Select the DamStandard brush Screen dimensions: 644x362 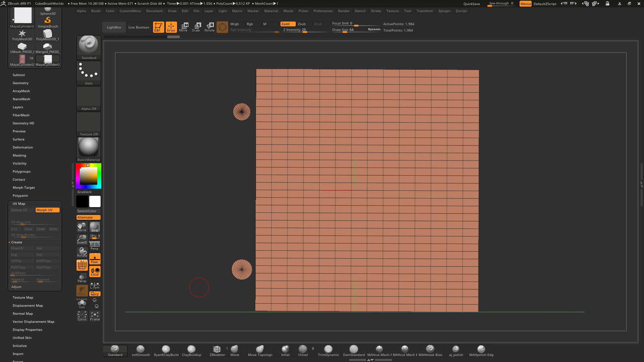pos(354,351)
